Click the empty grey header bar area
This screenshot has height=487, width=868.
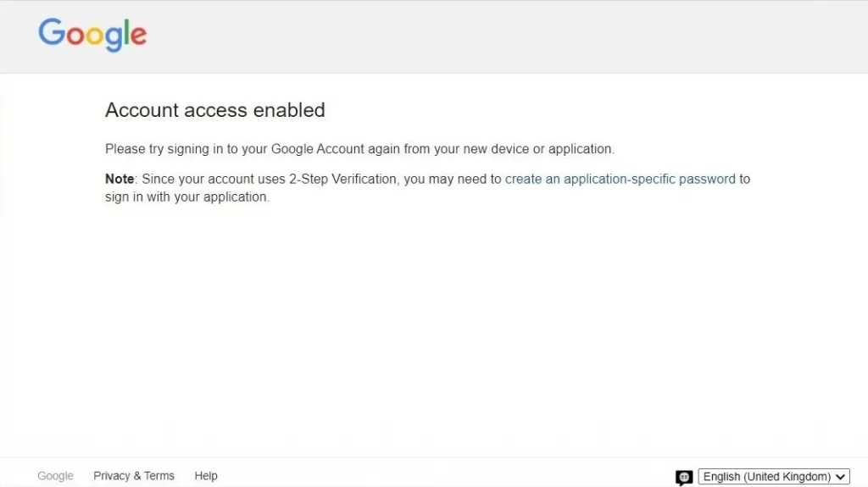498,36
